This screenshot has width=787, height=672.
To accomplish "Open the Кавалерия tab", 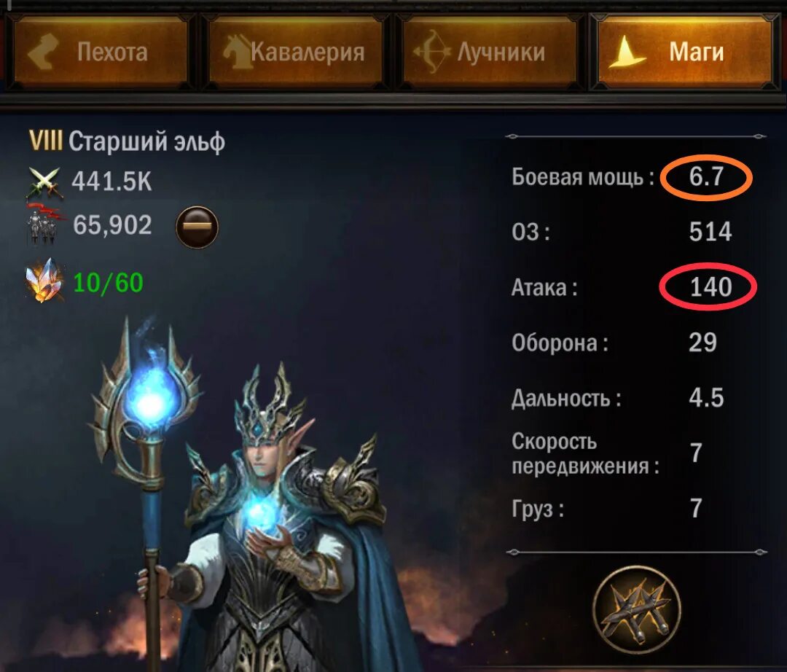I will pyautogui.click(x=296, y=52).
